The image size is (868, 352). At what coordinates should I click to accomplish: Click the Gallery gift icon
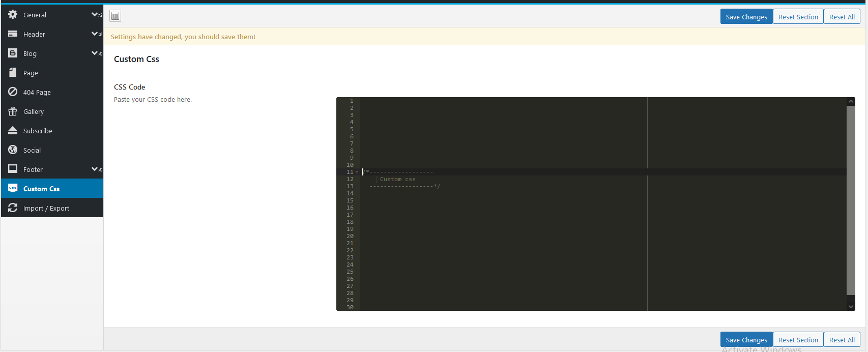[x=13, y=111]
